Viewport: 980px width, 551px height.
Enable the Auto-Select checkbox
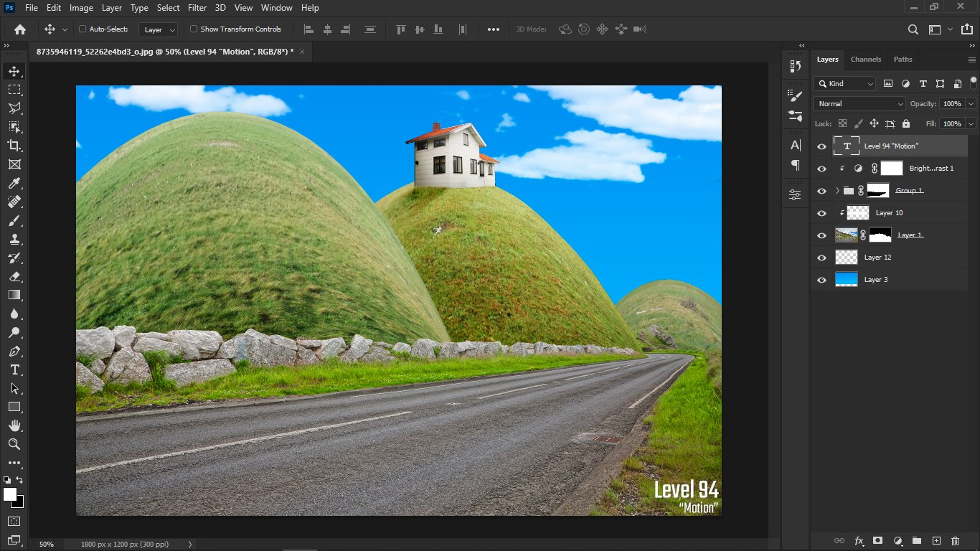pos(83,29)
